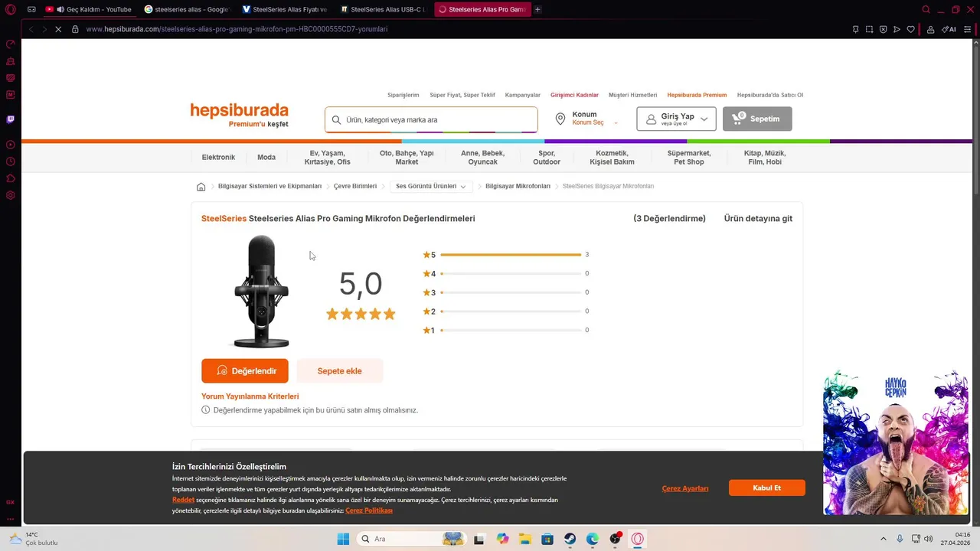Open Siparişlerim link in header
The image size is (980, 551).
pos(403,95)
